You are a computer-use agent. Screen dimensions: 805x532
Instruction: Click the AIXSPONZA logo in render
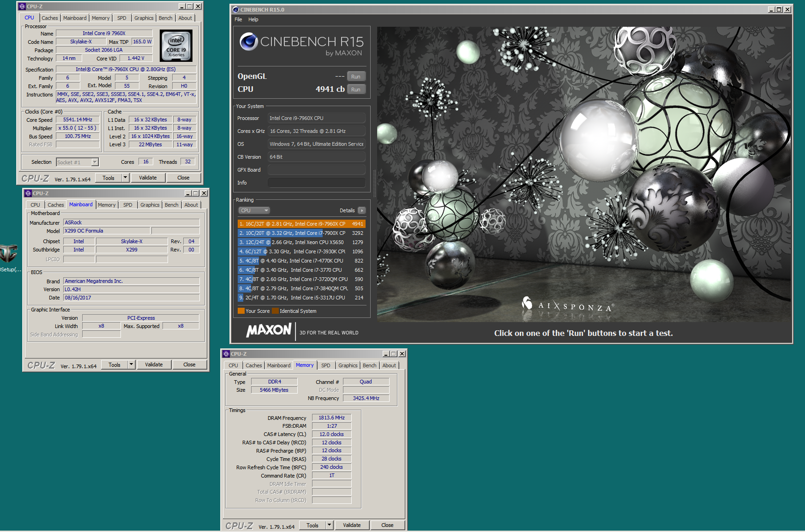(x=568, y=305)
